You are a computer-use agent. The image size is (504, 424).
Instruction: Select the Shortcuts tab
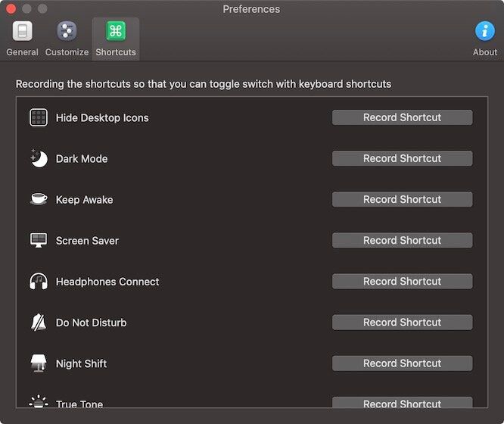[116, 39]
